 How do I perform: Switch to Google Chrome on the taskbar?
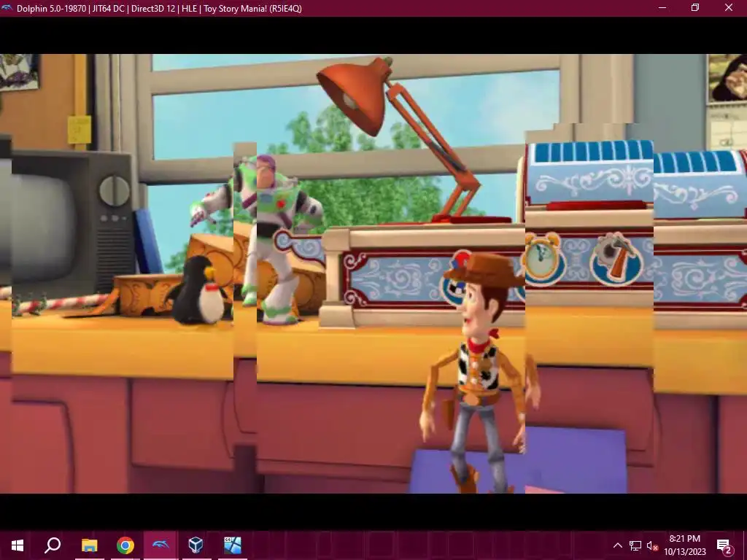(x=125, y=545)
